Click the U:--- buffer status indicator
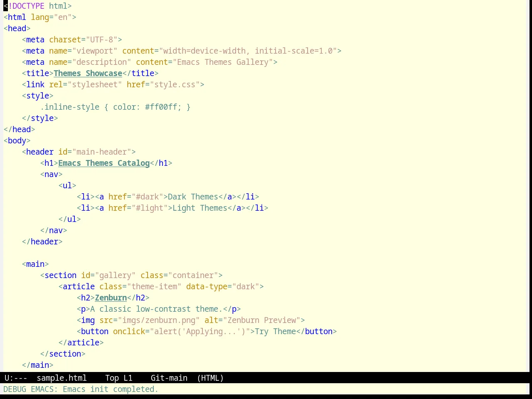The height and width of the screenshot is (399, 532). (x=16, y=378)
